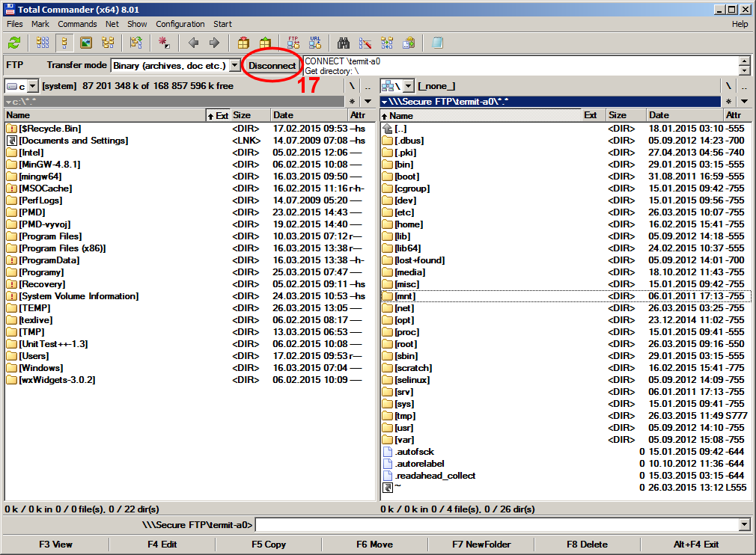Select the [etc] folder in right panel
756x555 pixels.
[404, 212]
